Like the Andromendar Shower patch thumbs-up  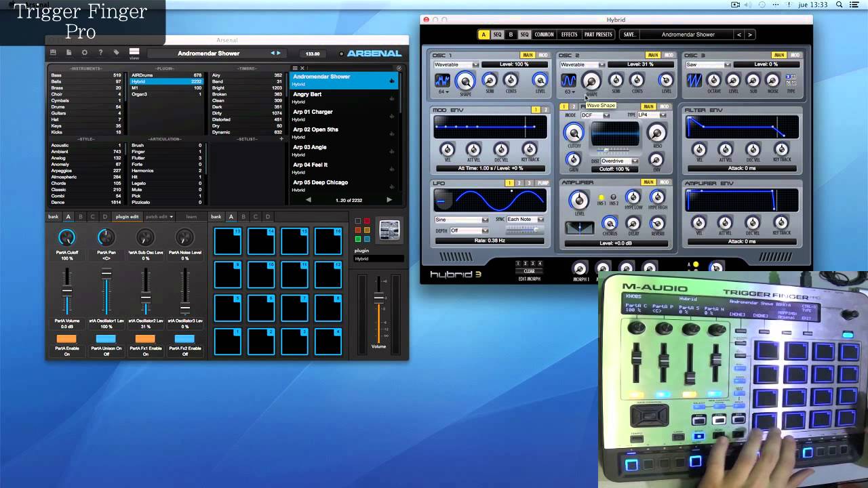pyautogui.click(x=392, y=81)
